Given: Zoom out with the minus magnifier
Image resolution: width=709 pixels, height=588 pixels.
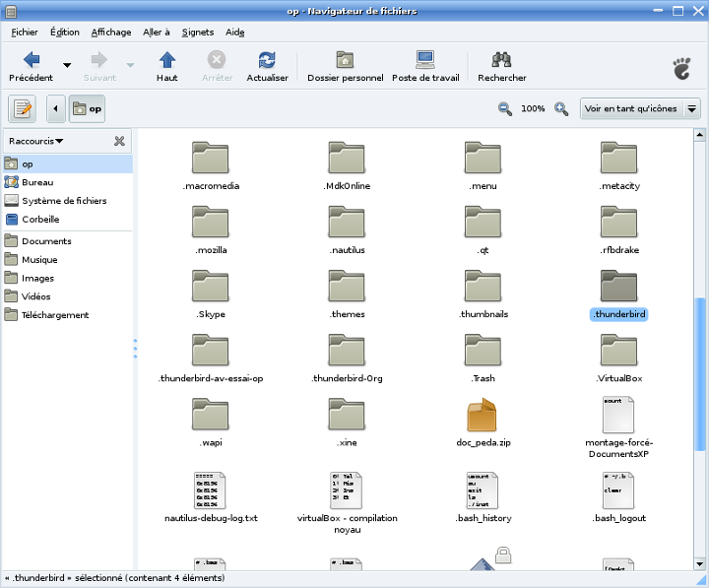Looking at the screenshot, I should click(x=504, y=108).
